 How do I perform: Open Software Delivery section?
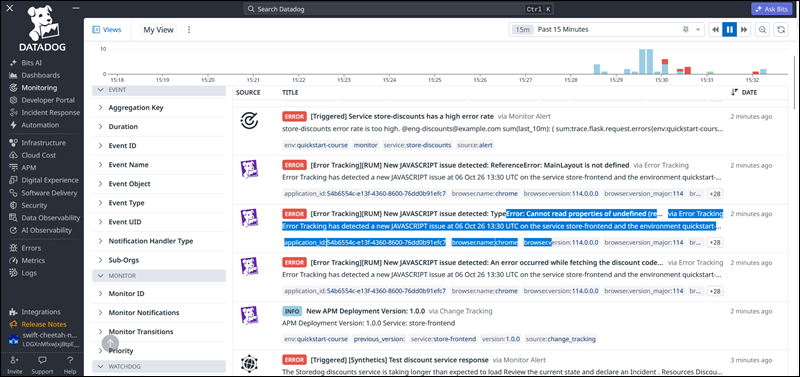(49, 193)
